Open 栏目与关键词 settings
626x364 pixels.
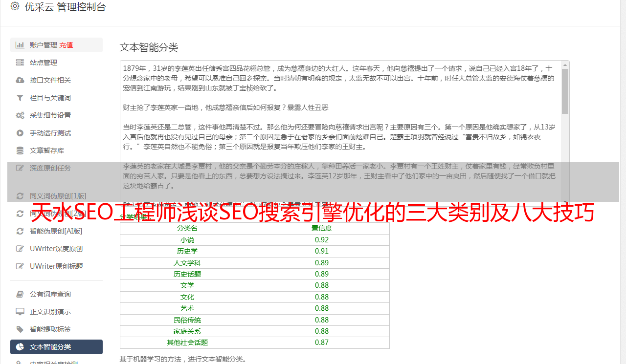tap(56, 98)
